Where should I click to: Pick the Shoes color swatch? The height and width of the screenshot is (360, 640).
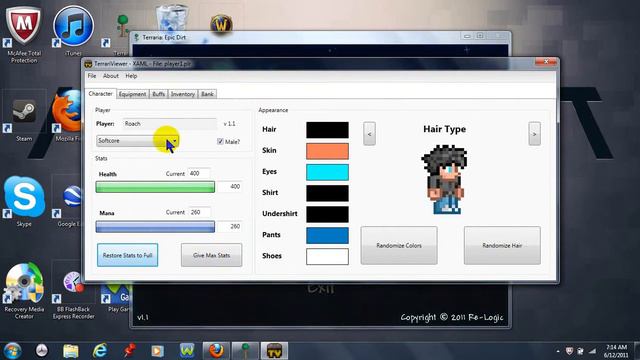click(327, 257)
